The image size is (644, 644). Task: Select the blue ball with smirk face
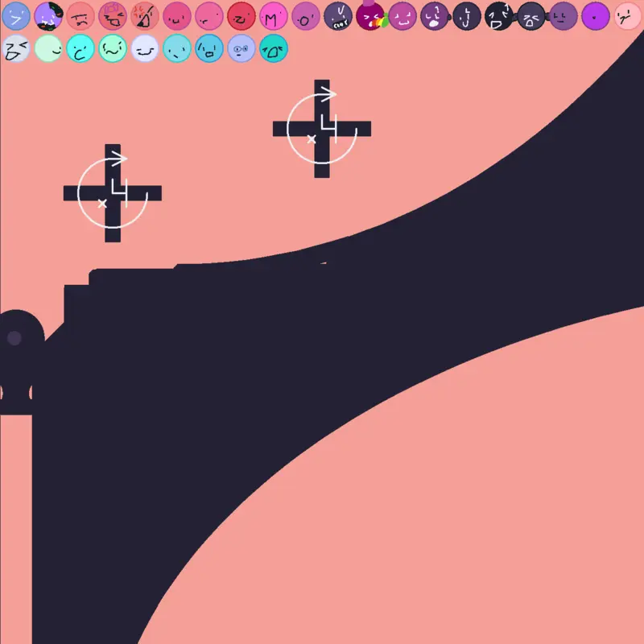pyautogui.click(x=16, y=16)
